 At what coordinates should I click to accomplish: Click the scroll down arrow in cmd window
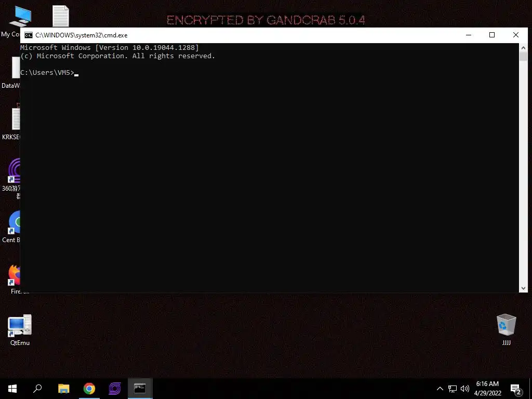tap(523, 288)
